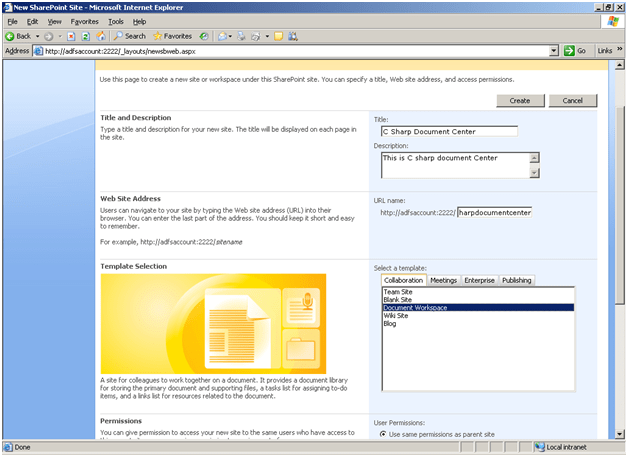Click the Mail toolbar icon
This screenshot has width=628, height=457.
(x=223, y=36)
